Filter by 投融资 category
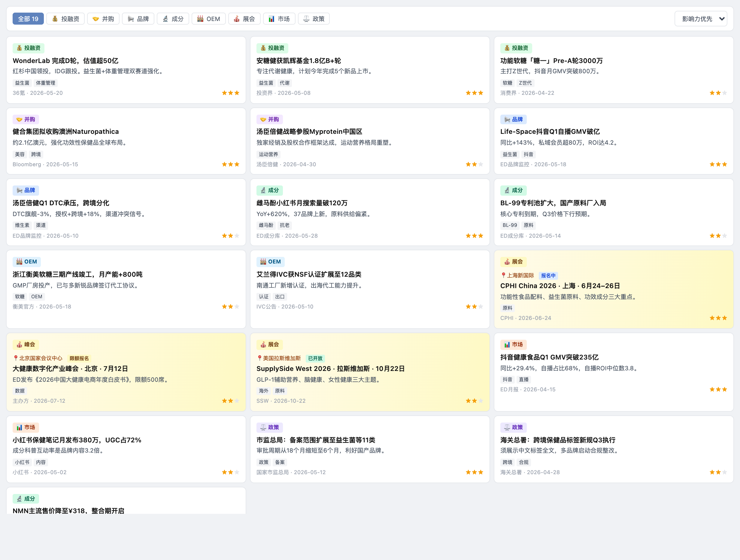740x560 pixels. point(65,19)
